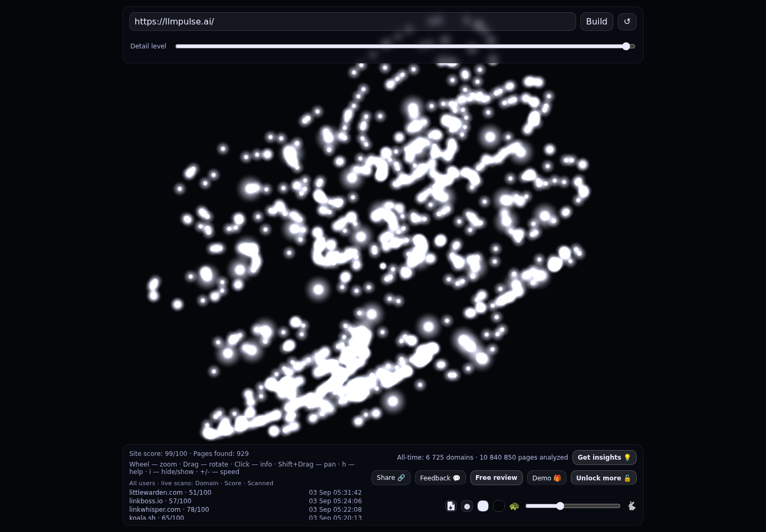This screenshot has width=766, height=532.
Task: Click the timestamp 03 Sep 05:22:08
Action: click(335, 510)
